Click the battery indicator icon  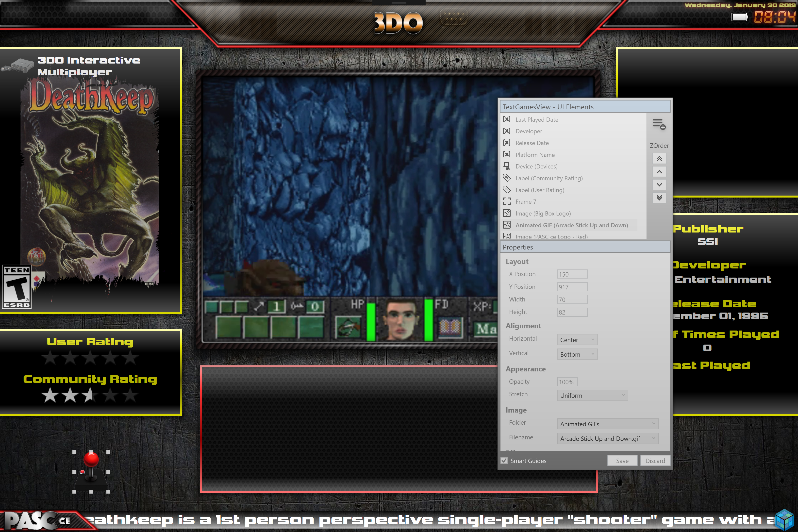point(740,17)
